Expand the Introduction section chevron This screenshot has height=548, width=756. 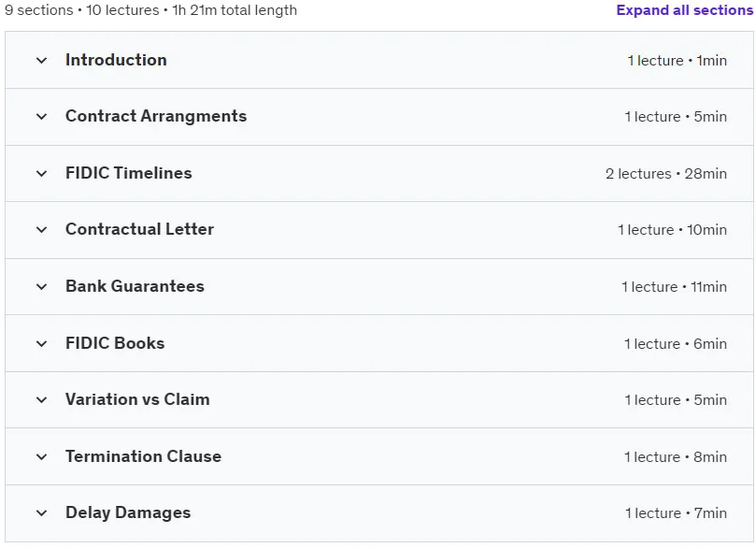coord(42,60)
